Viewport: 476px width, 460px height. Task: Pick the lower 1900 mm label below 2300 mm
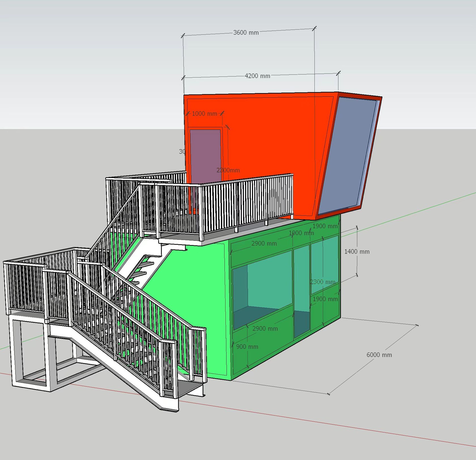[x=325, y=299]
